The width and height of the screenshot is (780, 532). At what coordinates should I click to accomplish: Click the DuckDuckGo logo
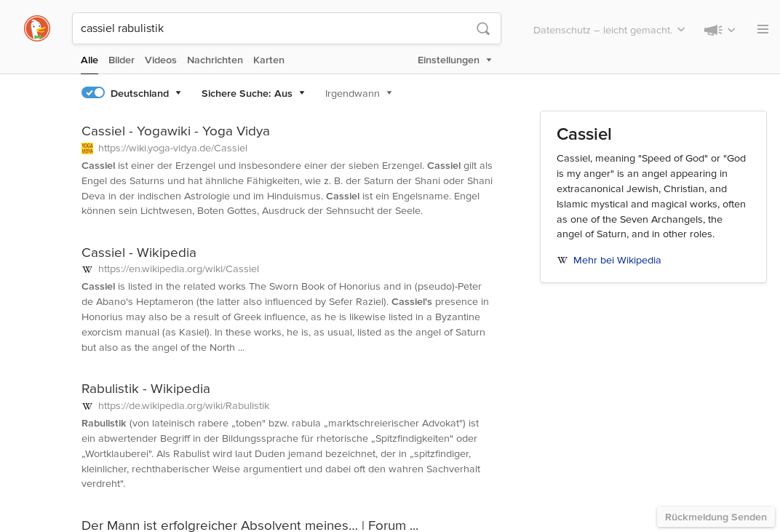click(x=37, y=28)
